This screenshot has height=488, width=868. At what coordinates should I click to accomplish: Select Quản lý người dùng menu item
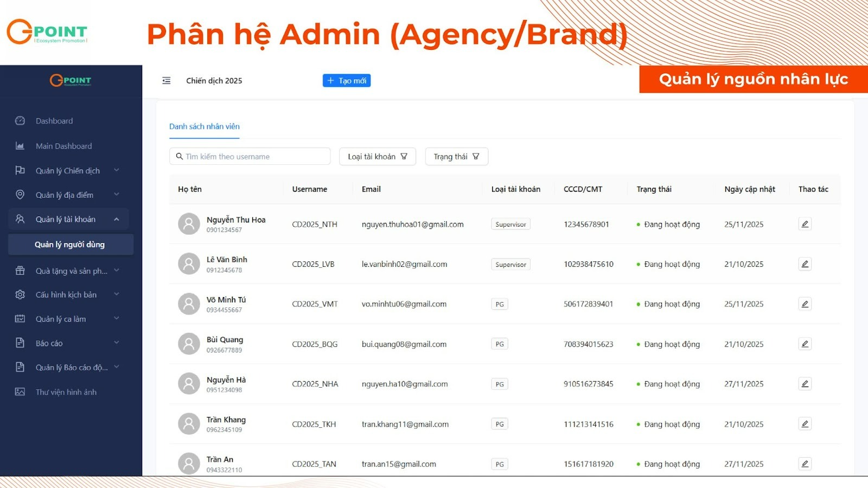[x=71, y=245]
